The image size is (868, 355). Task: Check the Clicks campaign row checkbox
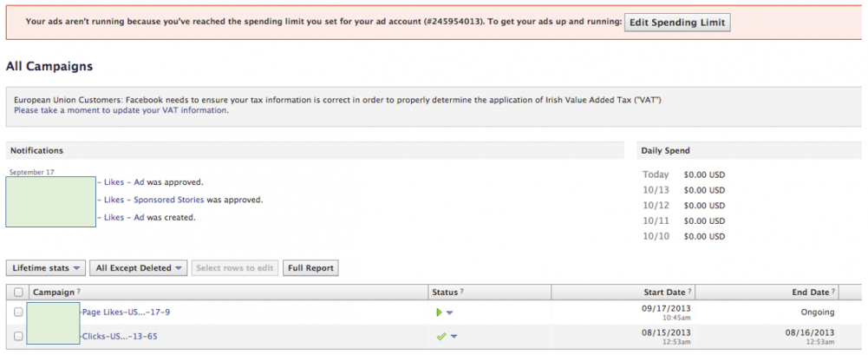18,336
